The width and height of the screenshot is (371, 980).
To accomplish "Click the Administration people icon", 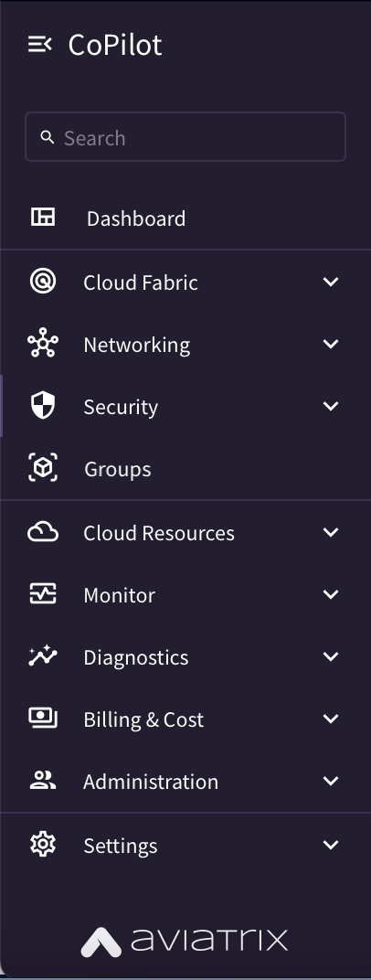I will point(43,780).
